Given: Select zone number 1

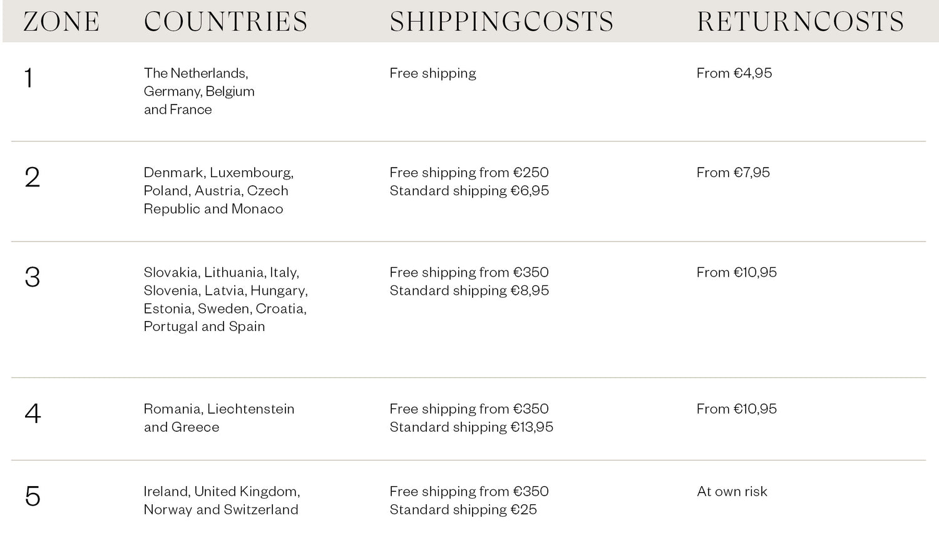Looking at the screenshot, I should (x=28, y=79).
